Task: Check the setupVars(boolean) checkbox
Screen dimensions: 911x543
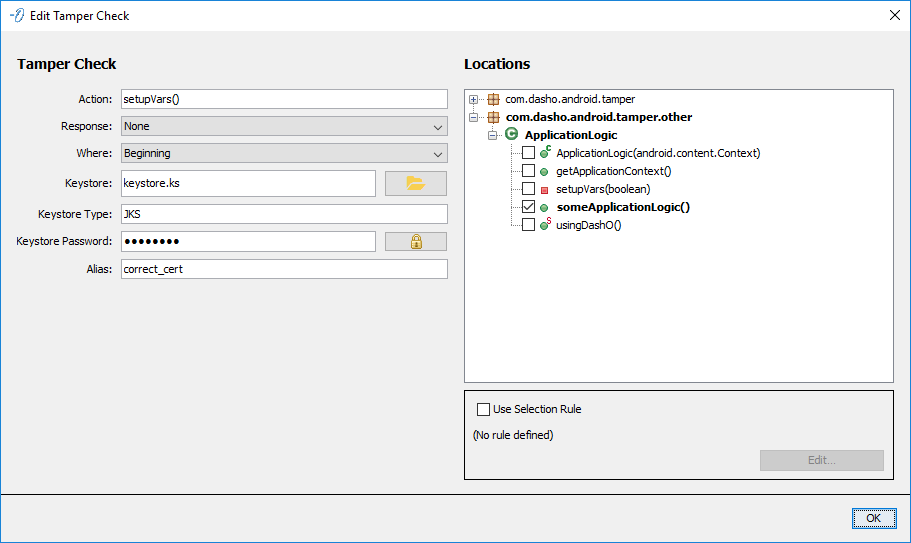Action: point(528,189)
